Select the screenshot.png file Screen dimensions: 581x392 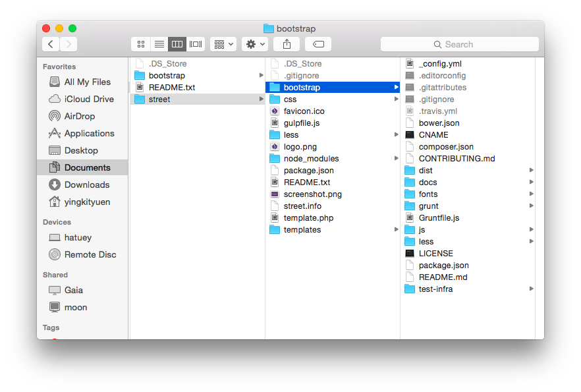tap(312, 194)
